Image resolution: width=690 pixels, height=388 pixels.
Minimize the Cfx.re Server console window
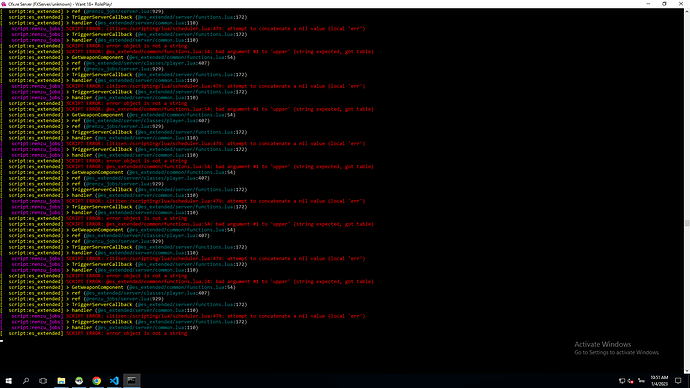tap(648, 4)
